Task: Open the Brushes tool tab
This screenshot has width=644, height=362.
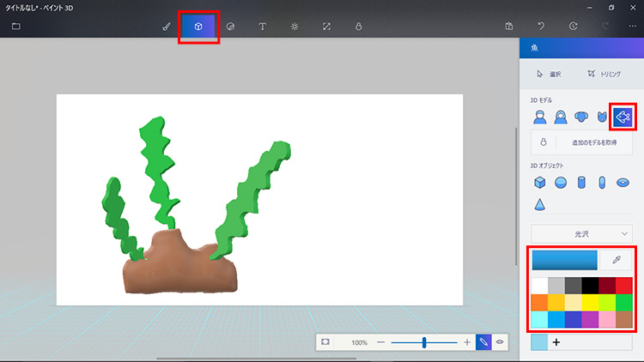Action: (x=167, y=27)
